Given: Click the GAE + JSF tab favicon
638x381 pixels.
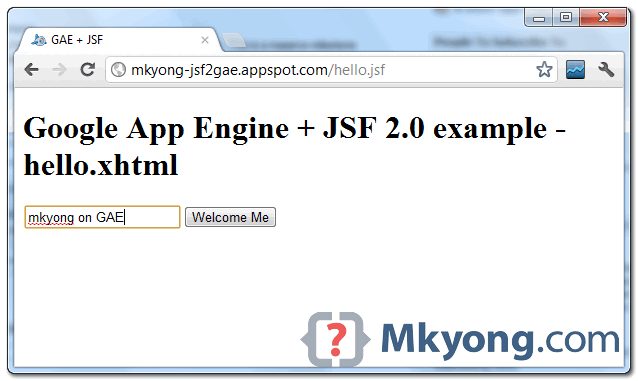Looking at the screenshot, I should tap(39, 40).
